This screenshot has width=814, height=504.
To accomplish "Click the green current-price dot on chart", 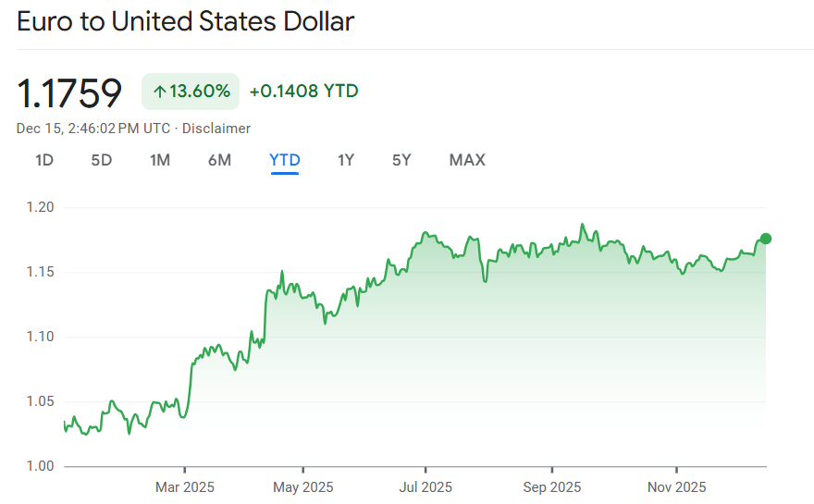I will pyautogui.click(x=766, y=239).
